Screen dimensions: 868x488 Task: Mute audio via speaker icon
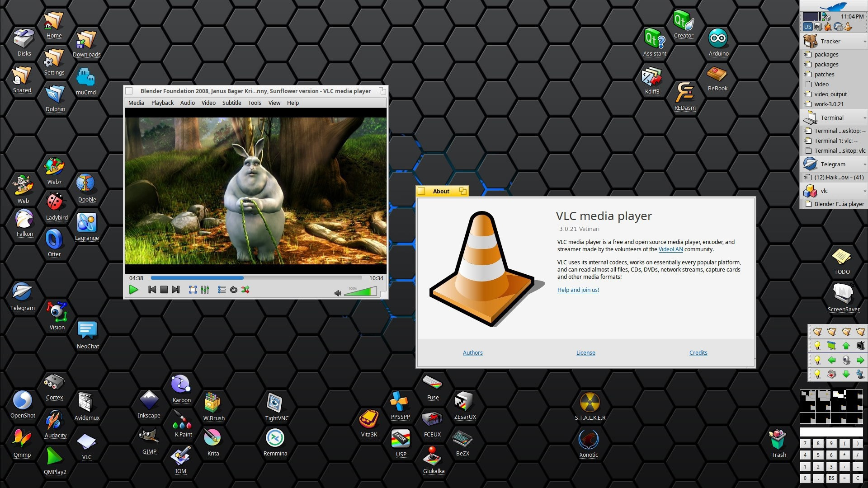[337, 293]
